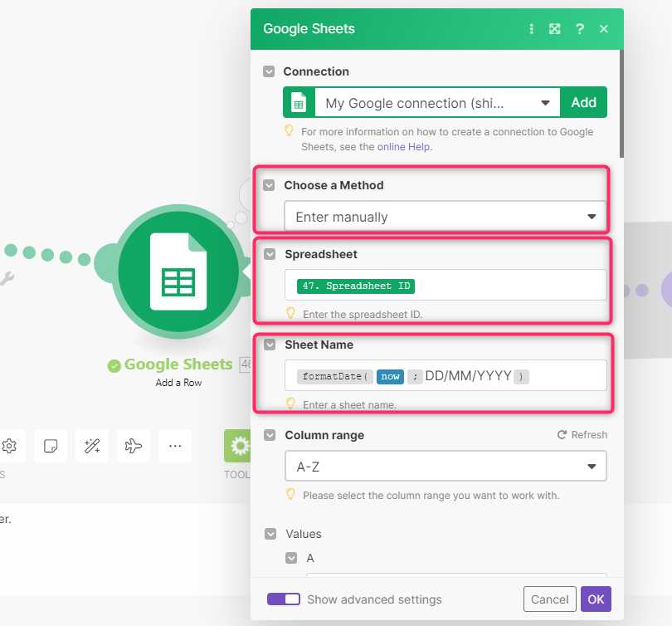
Task: Add a note using the note icon
Action: [x=51, y=446]
